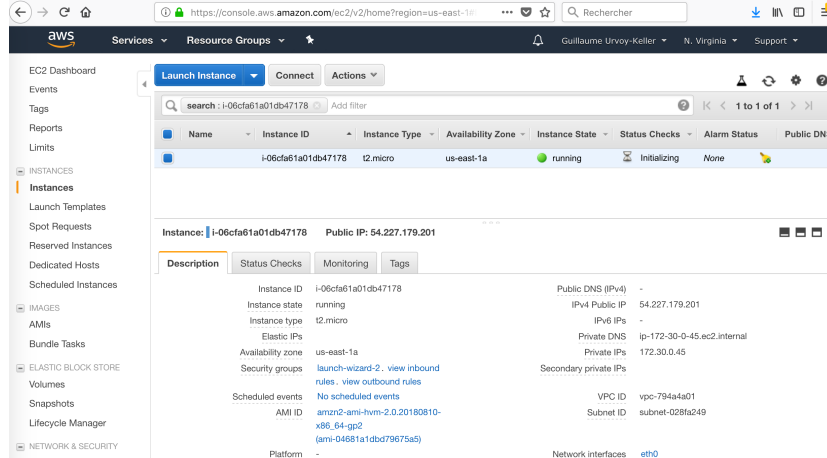Open the eth0 network interface link
Screen dimensions: 827x458
pos(649,453)
